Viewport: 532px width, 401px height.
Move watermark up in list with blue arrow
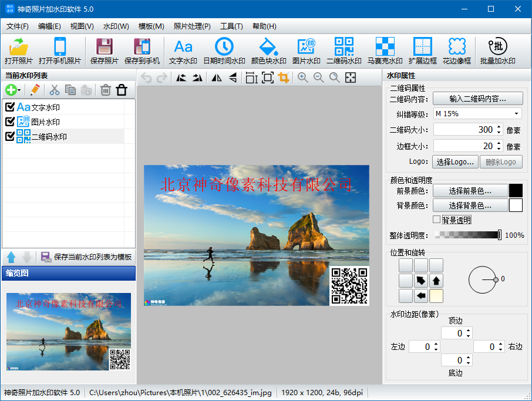11,257
